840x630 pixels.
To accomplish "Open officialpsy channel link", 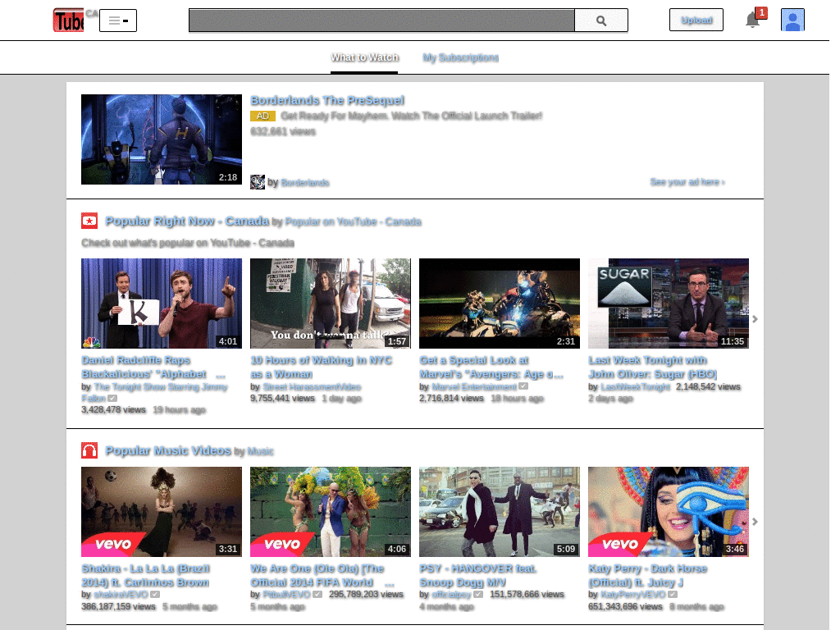I will click(x=451, y=595).
